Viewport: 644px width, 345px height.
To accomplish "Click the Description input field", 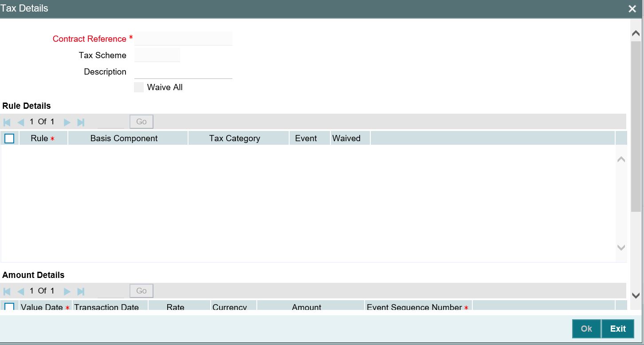I will (x=183, y=71).
